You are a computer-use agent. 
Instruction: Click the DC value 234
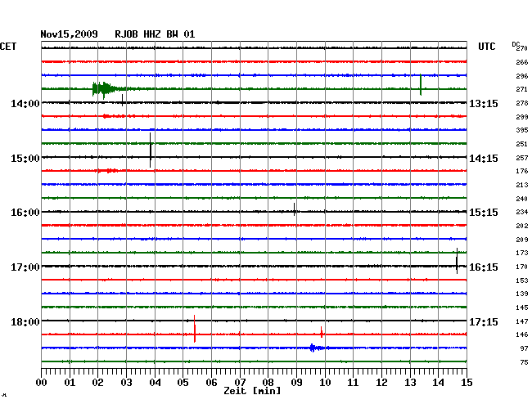coord(522,212)
